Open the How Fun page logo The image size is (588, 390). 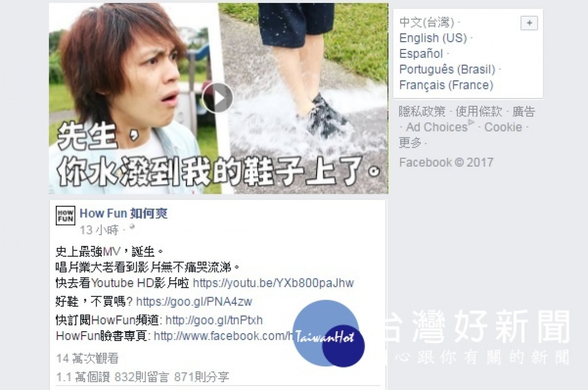[66, 215]
